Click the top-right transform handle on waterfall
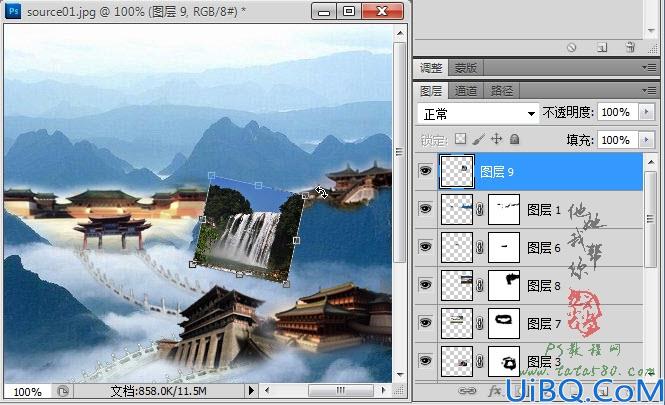This screenshot has width=665, height=405. pyautogui.click(x=305, y=196)
